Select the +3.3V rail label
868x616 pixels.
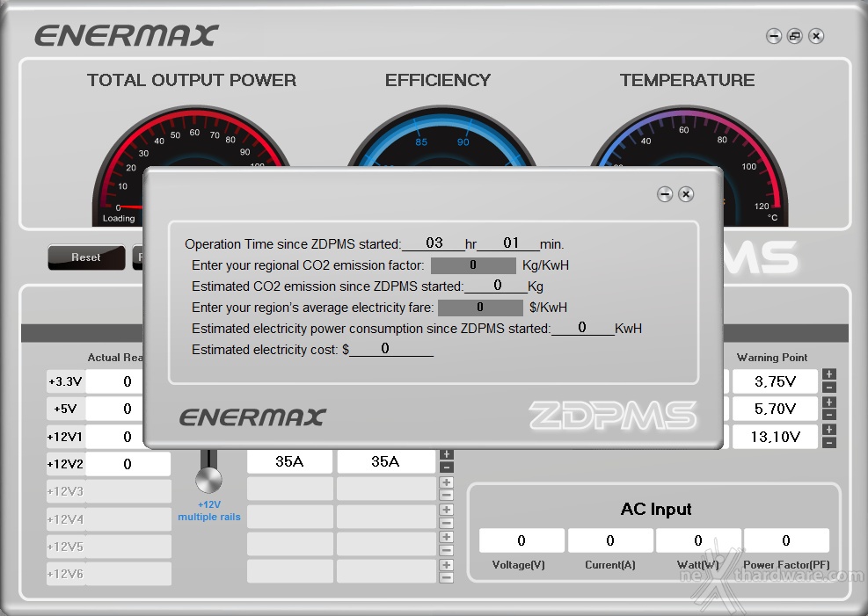coord(65,381)
